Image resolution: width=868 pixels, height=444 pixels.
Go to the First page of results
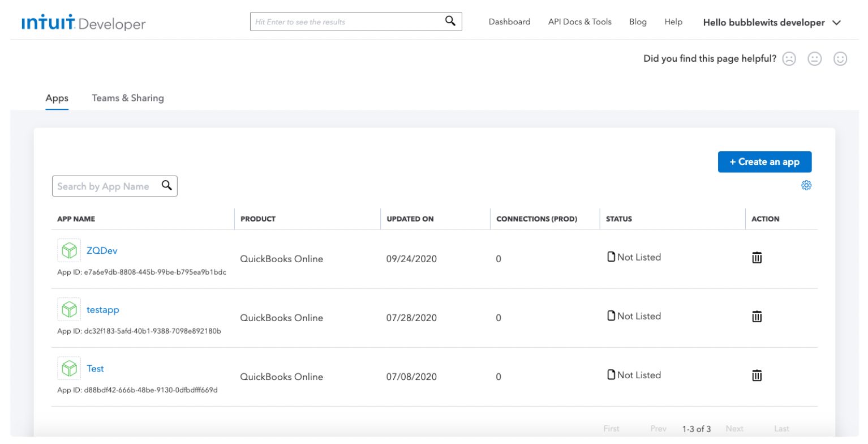click(x=612, y=429)
